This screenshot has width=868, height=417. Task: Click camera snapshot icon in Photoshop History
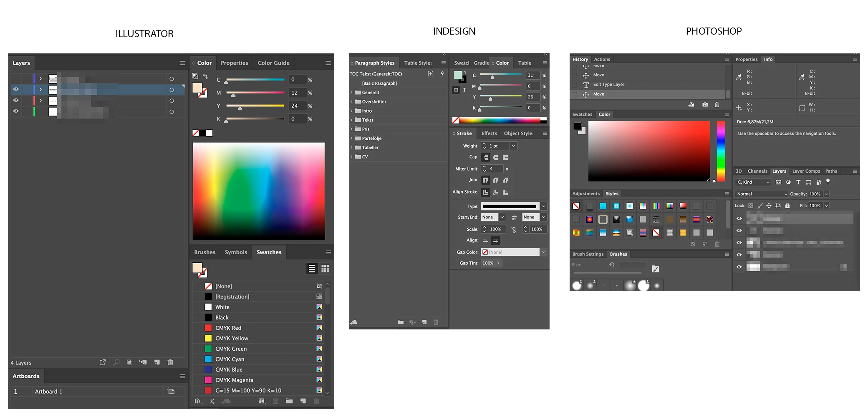point(705,105)
